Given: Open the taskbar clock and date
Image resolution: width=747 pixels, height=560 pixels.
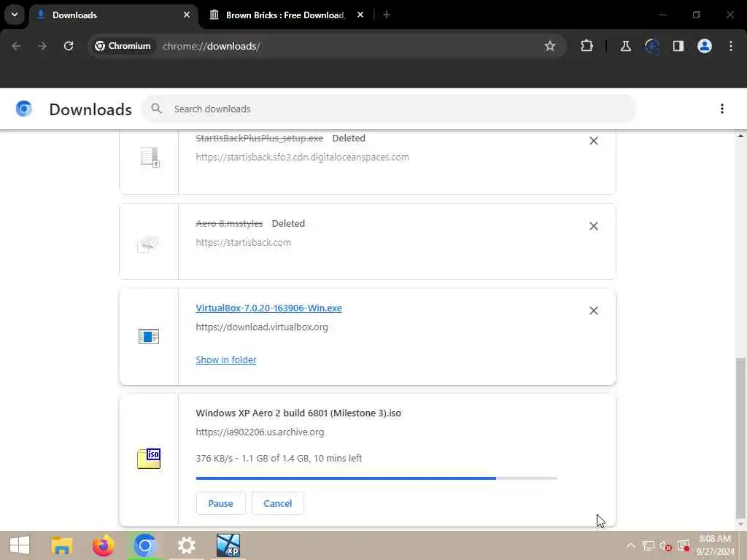Looking at the screenshot, I should pyautogui.click(x=715, y=545).
